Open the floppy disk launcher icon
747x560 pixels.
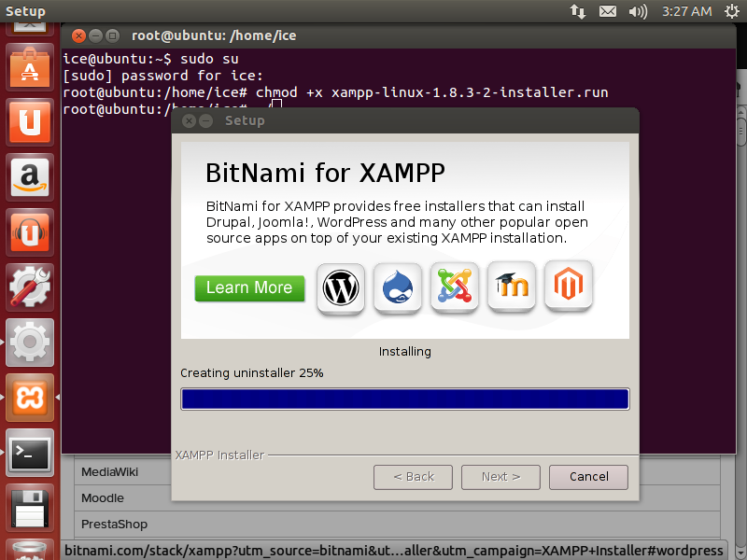(30, 508)
